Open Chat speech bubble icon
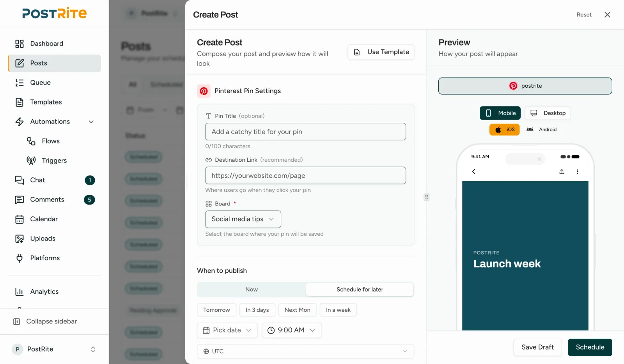This screenshot has height=364, width=624. 19,180
